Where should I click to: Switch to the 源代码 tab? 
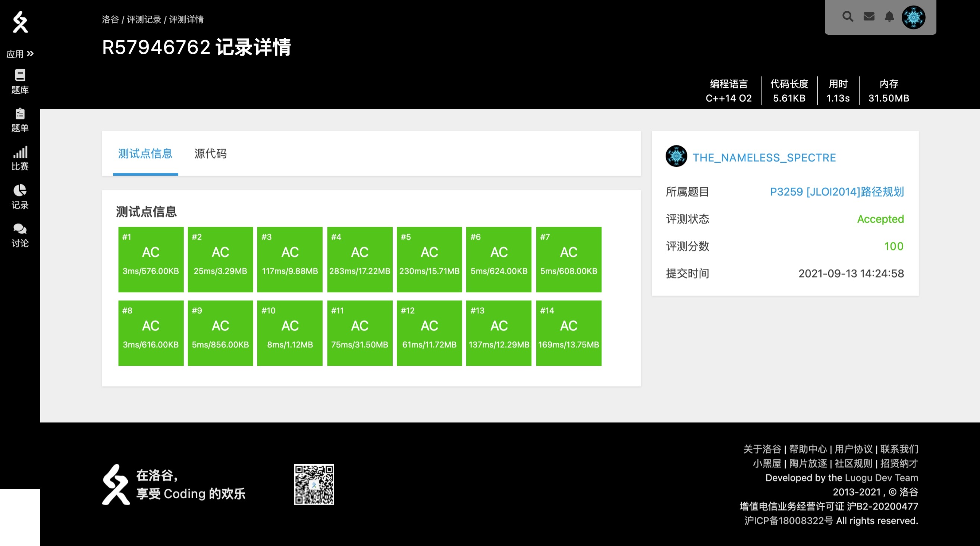click(x=210, y=153)
